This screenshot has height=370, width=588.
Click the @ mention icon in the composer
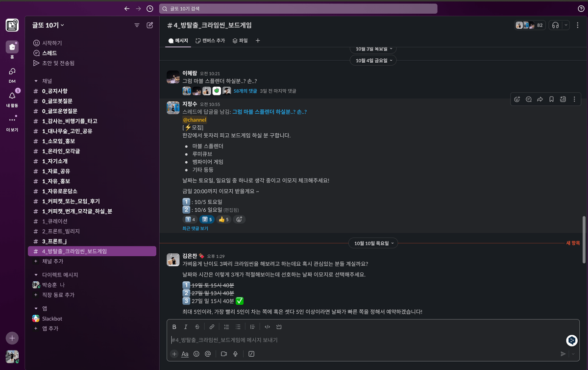[207, 354]
